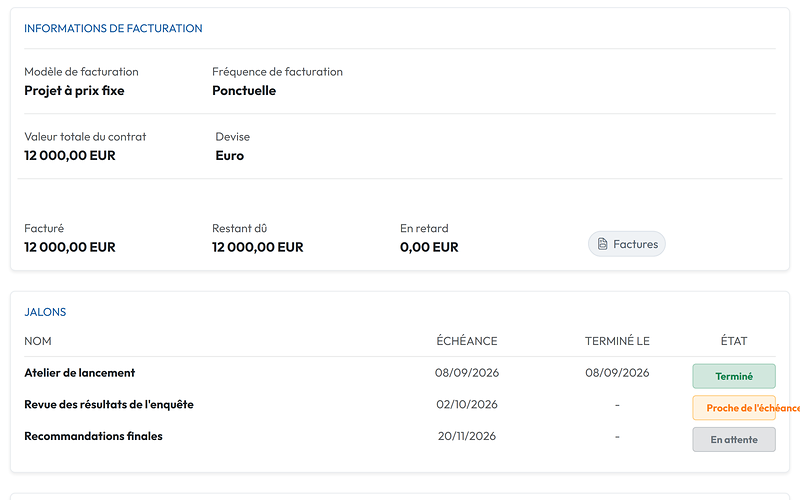
Task: Click the Projet à prix fixe value
Action: (74, 90)
